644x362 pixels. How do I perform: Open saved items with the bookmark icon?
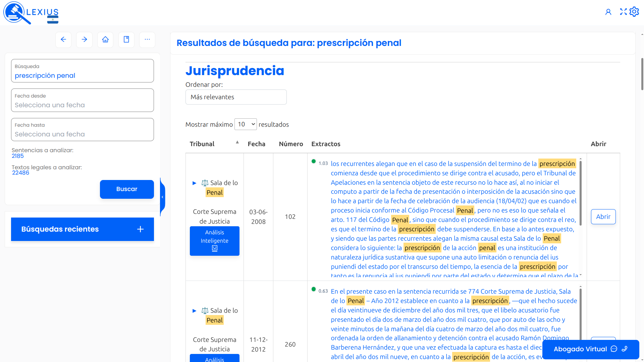tap(126, 40)
